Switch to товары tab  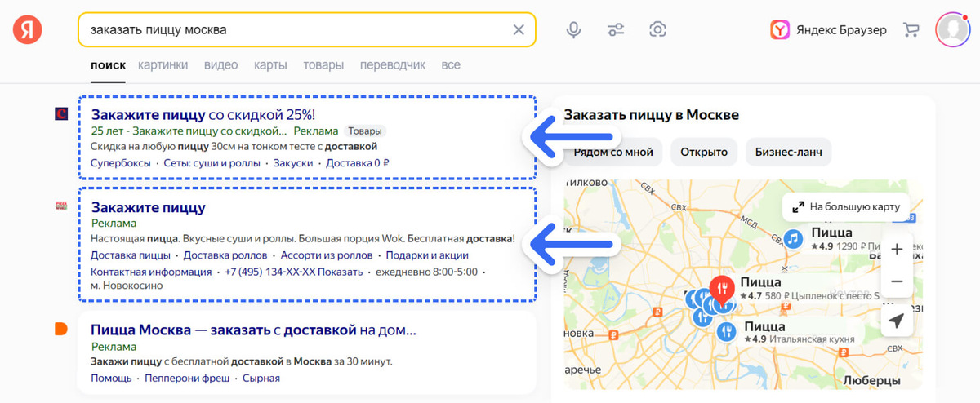coord(323,65)
